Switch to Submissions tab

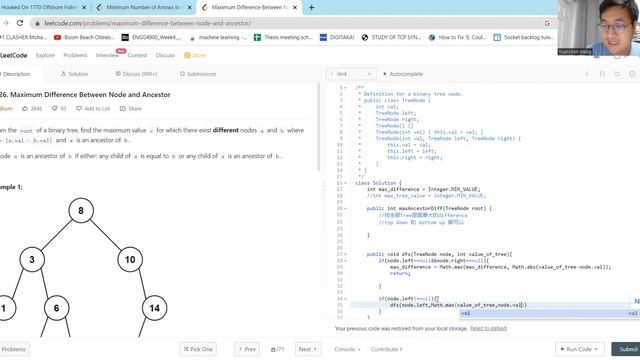198,74
